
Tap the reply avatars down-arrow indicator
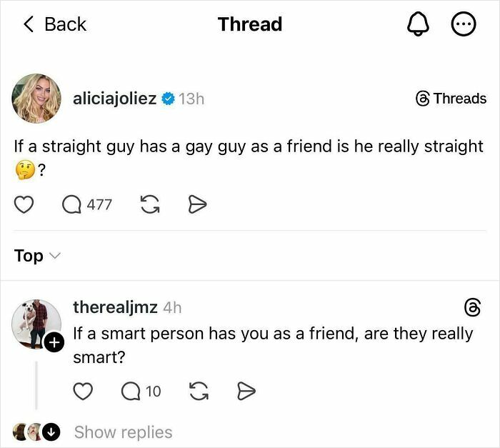click(52, 432)
